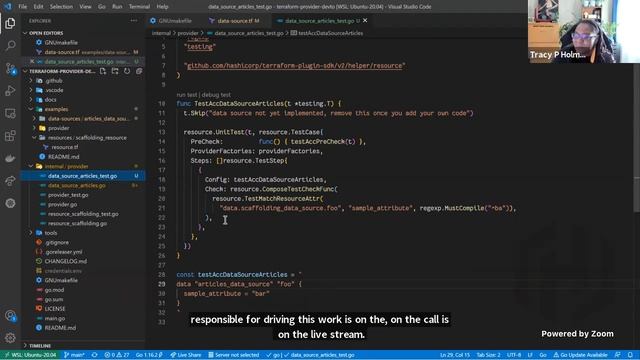This screenshot has height=360, width=640.
Task: Click the 'debug test' code lens link
Action: pos(216,95)
